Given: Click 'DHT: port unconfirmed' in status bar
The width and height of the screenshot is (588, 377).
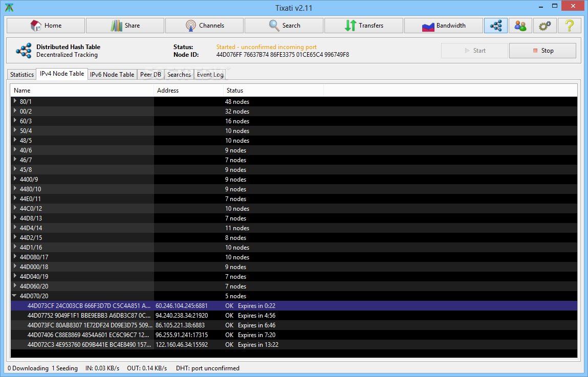Looking at the screenshot, I should 208,368.
